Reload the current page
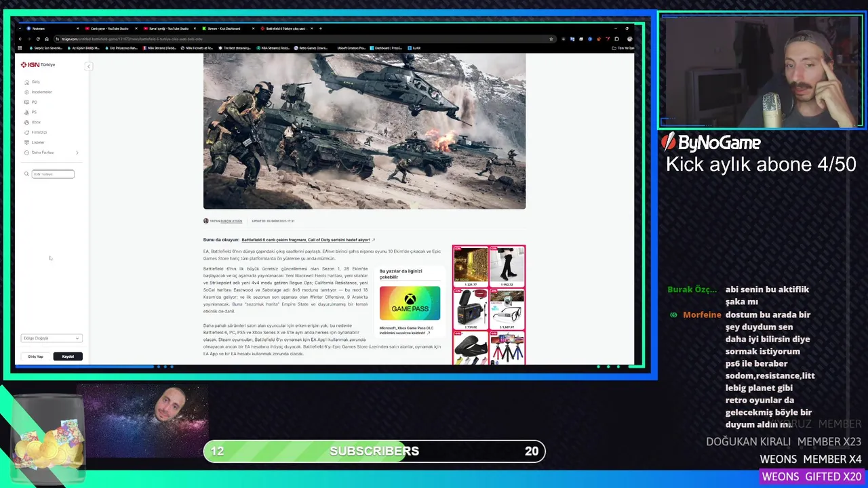The height and width of the screenshot is (488, 868). coord(38,39)
